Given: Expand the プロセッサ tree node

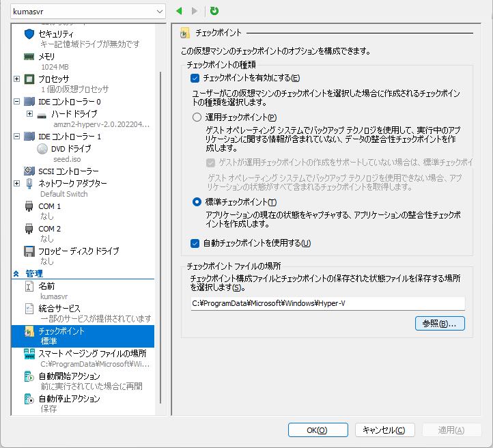Looking at the screenshot, I should click(17, 79).
